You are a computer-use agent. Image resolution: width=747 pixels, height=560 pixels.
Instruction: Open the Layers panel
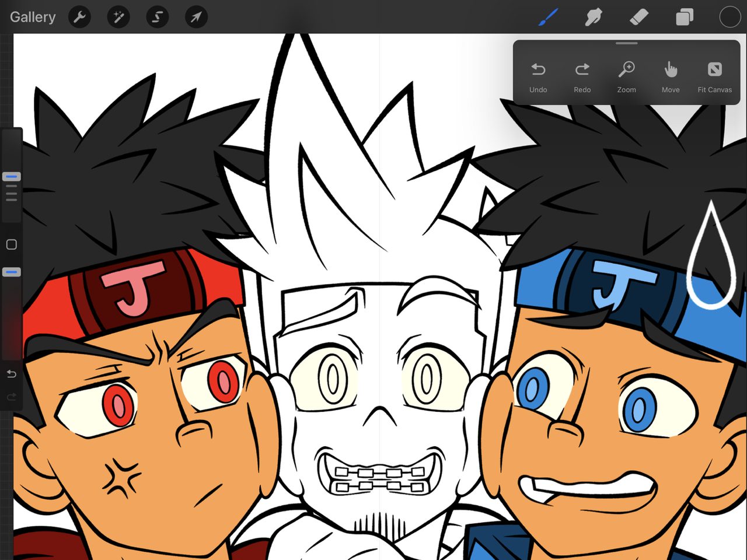click(x=685, y=17)
